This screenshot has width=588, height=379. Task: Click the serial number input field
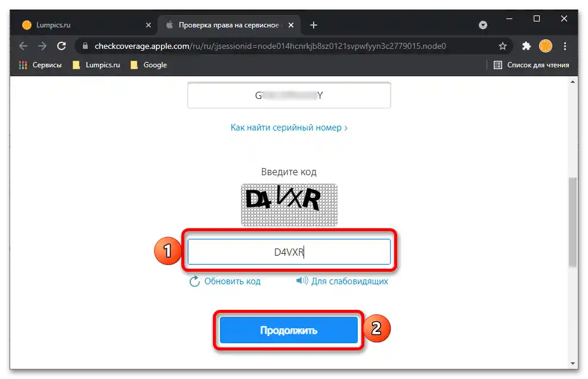coord(289,95)
